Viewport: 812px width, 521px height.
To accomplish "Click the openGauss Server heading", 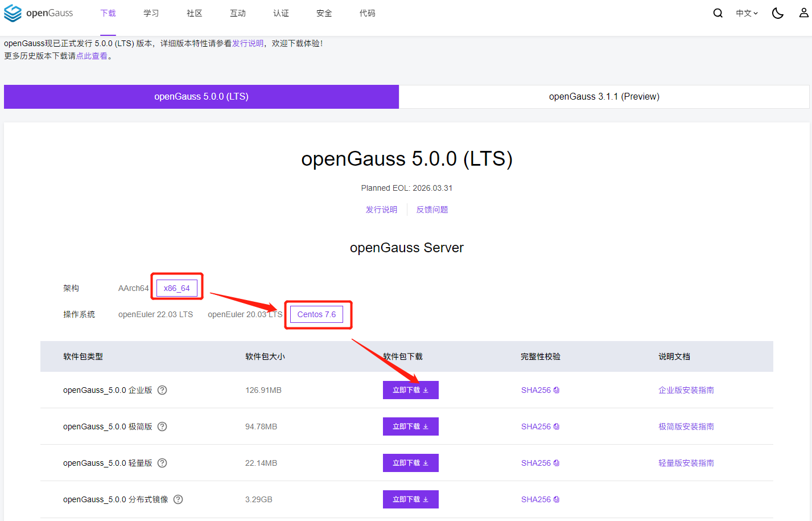I will [x=407, y=248].
